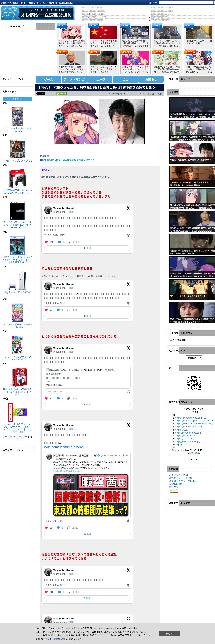Click the X logo on the 2:20 tweet
215x644 pixels.
pyautogui.click(x=128, y=425)
